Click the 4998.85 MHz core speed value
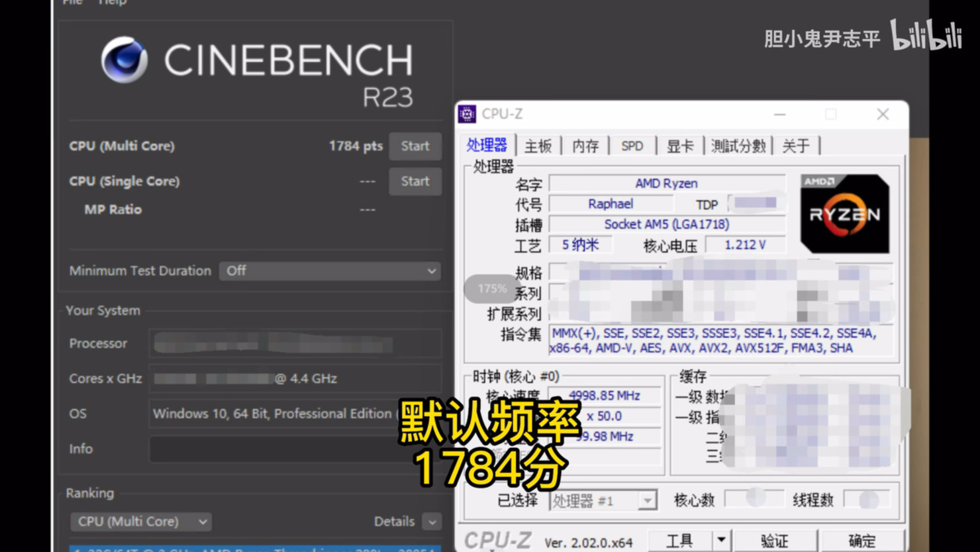This screenshot has width=980, height=552. 605,396
